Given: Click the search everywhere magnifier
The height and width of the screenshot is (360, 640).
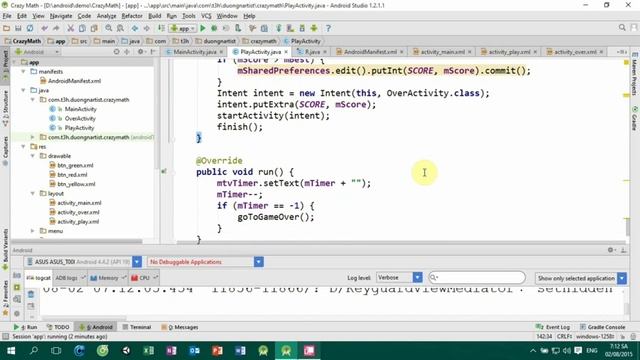Looking at the screenshot, I should coord(622,27).
